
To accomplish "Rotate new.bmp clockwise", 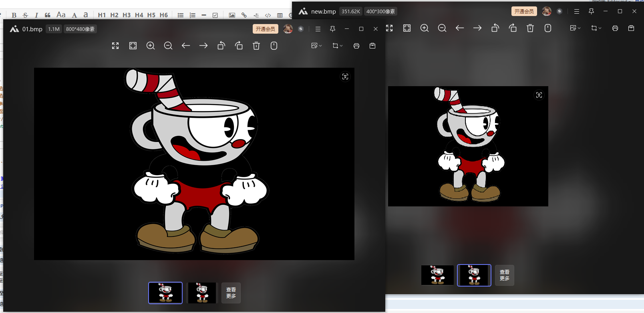I will (513, 28).
